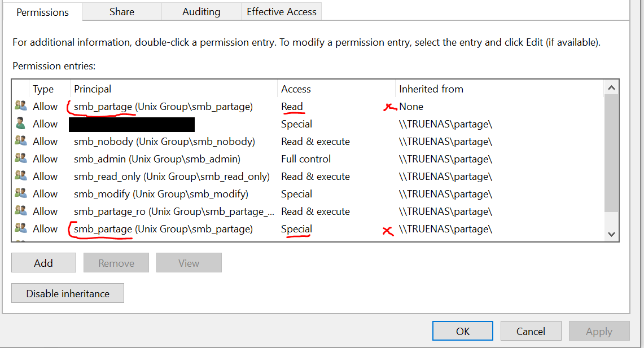Image resolution: width=644 pixels, height=348 pixels.
Task: Select the group icon for the smb_admin row
Action: (21, 158)
